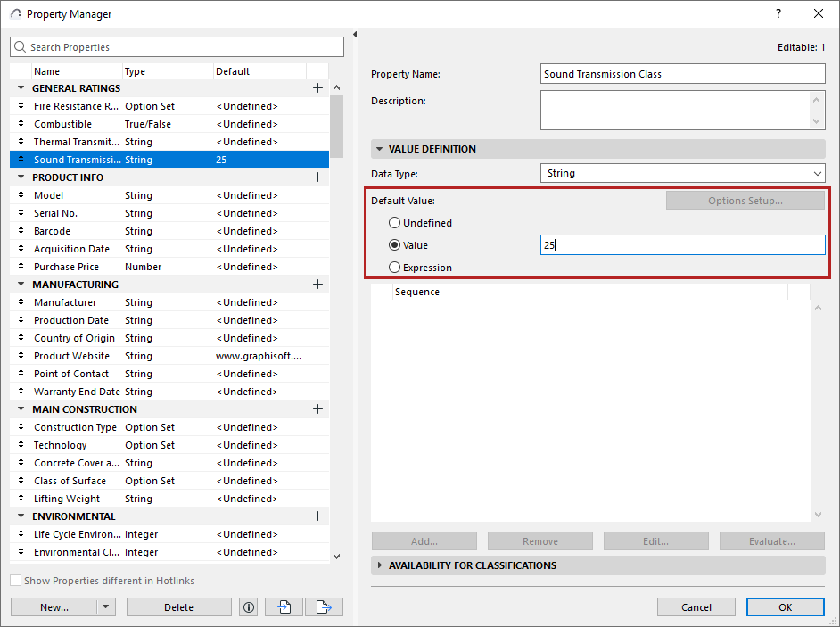Collapse the Environmental group
The width and height of the screenshot is (840, 627).
(21, 516)
